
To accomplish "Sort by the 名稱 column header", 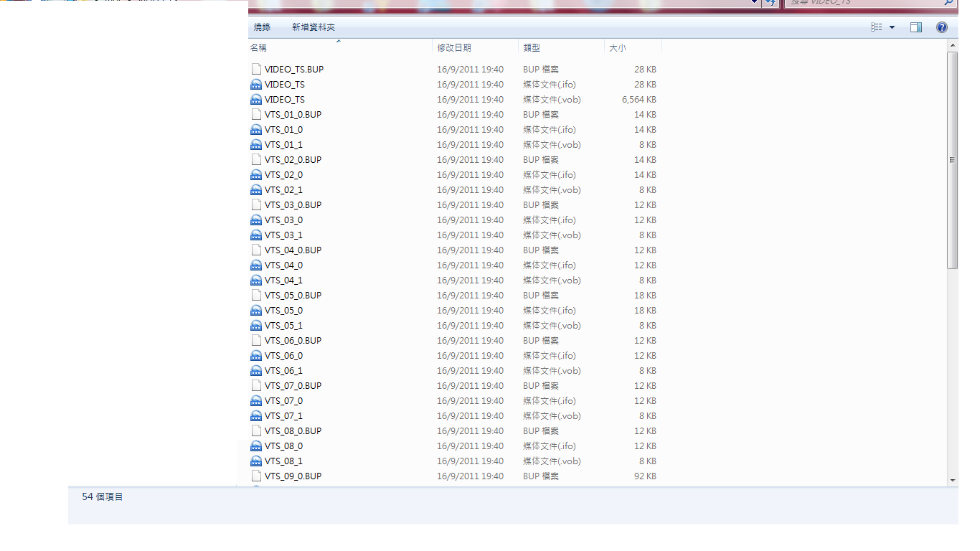I will click(x=258, y=47).
